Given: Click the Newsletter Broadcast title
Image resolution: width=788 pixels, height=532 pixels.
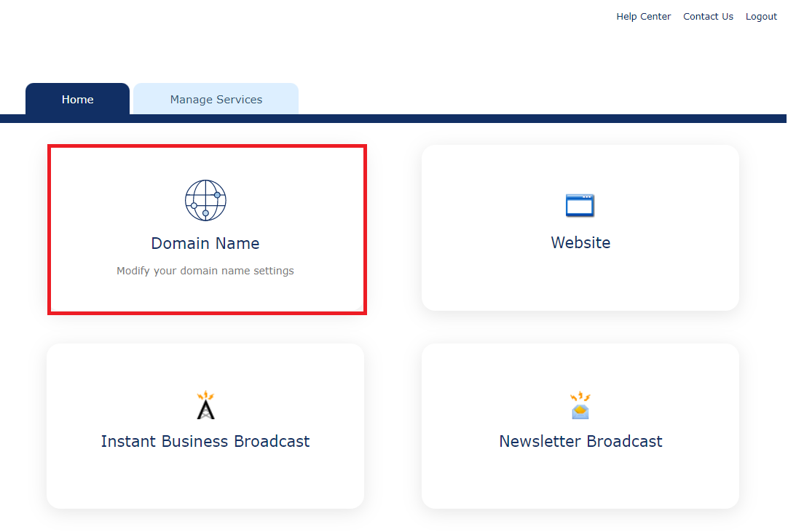Looking at the screenshot, I should coord(580,441).
